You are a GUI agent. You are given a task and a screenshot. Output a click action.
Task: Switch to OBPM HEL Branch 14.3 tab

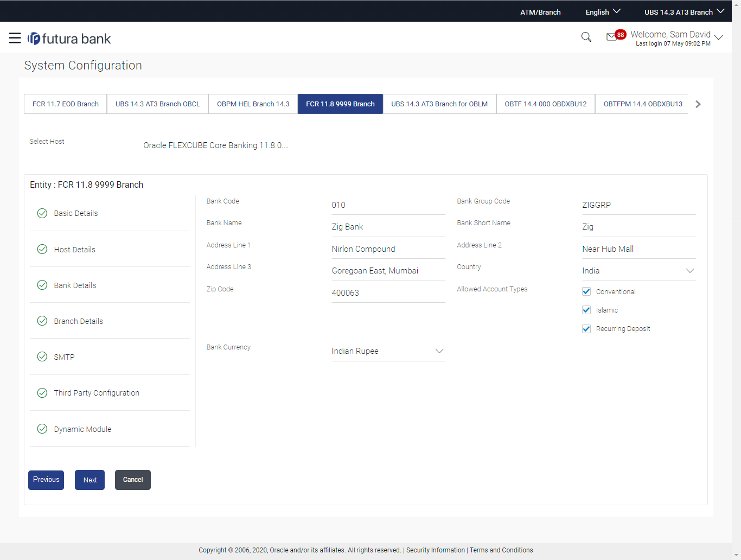[253, 104]
